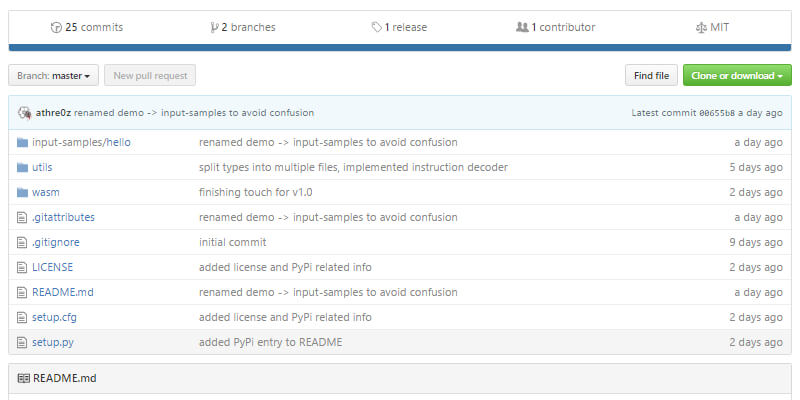The height and width of the screenshot is (400, 800).
Task: Open the input-samples/hello folder
Action: point(81,142)
